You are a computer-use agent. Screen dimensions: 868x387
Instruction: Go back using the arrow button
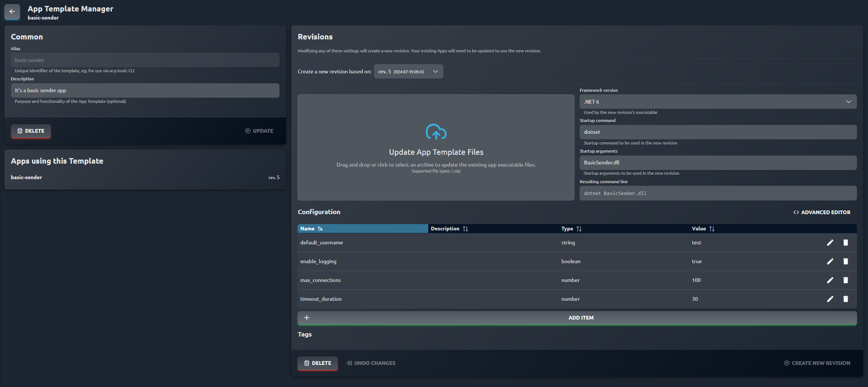12,11
